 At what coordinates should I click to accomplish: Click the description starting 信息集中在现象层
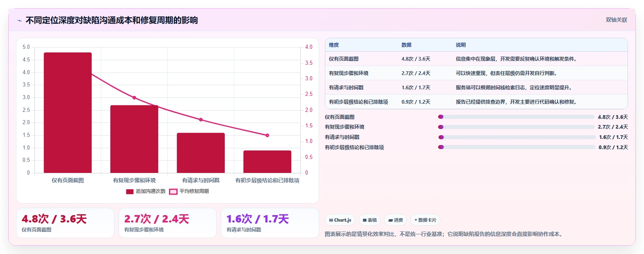pos(517,59)
